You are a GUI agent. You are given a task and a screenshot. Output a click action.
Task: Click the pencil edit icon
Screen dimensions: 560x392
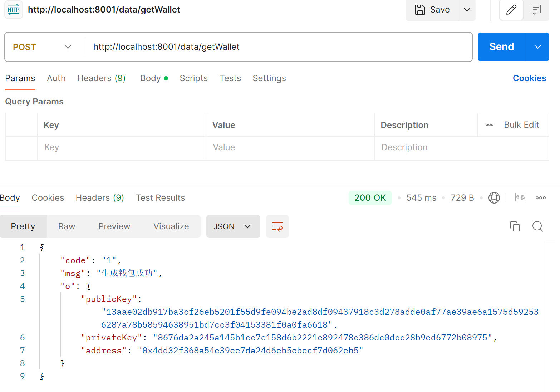click(x=511, y=10)
